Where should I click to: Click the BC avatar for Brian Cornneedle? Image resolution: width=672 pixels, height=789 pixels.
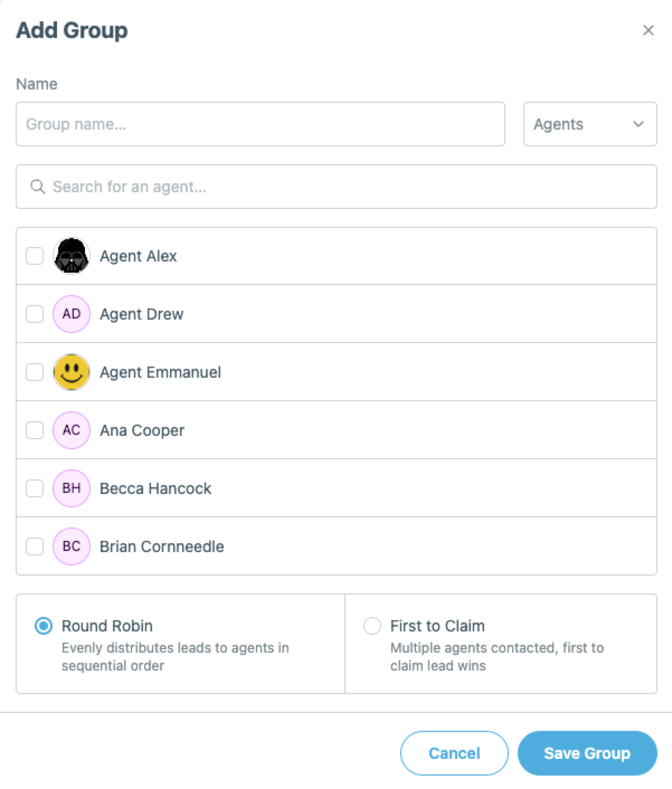click(72, 546)
